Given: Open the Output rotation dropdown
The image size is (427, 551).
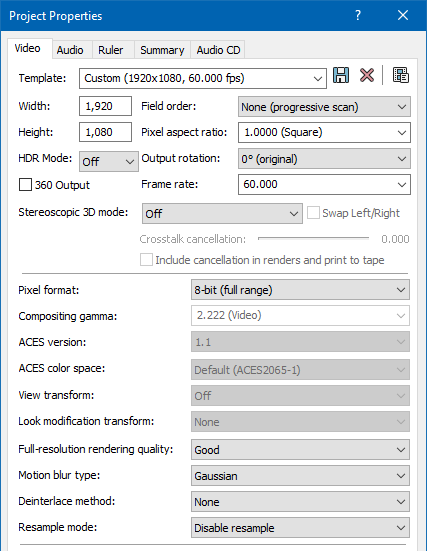Looking at the screenshot, I should pos(324,159).
